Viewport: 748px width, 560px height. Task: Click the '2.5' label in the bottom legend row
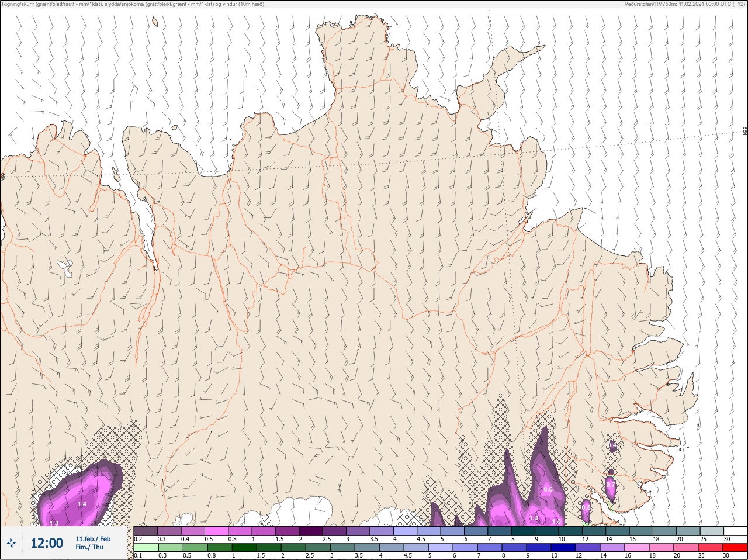pos(310,555)
